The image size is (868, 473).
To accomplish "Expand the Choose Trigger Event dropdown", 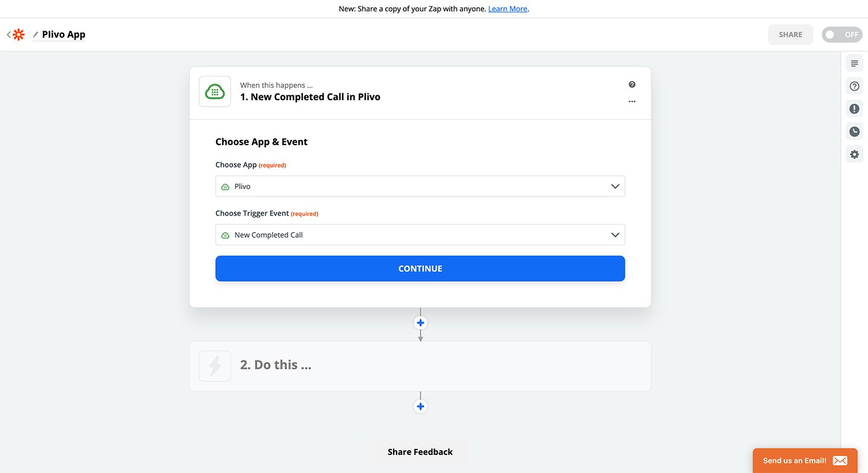I will coord(420,235).
